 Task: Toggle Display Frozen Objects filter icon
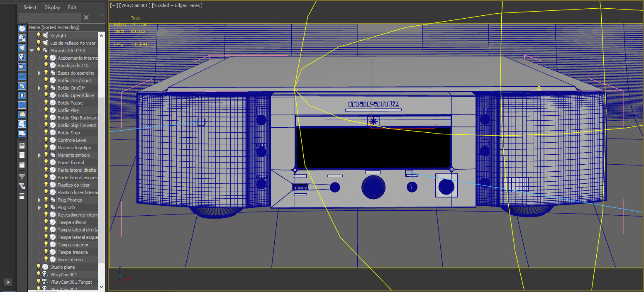coord(22,124)
